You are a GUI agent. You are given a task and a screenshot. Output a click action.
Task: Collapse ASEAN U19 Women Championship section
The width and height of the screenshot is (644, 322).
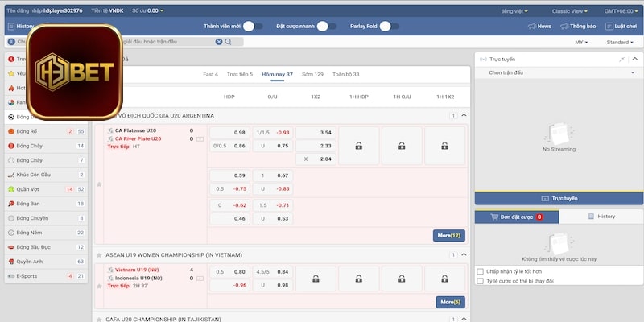pos(464,254)
